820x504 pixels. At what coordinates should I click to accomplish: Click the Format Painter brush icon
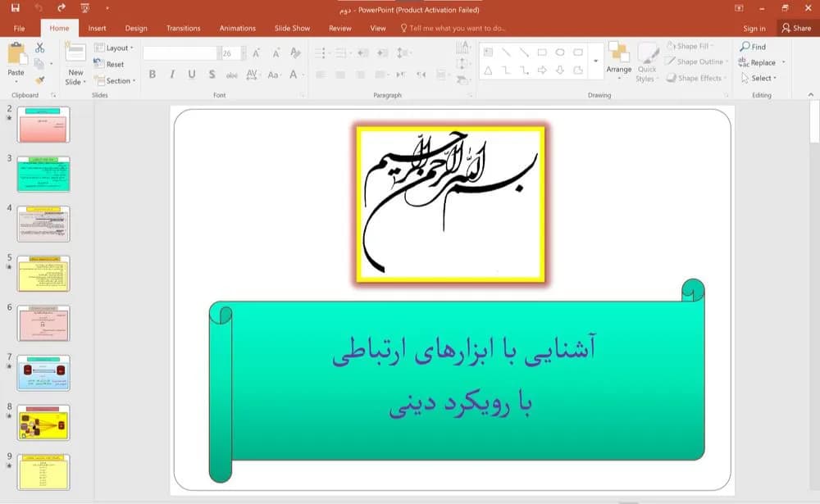(x=39, y=80)
